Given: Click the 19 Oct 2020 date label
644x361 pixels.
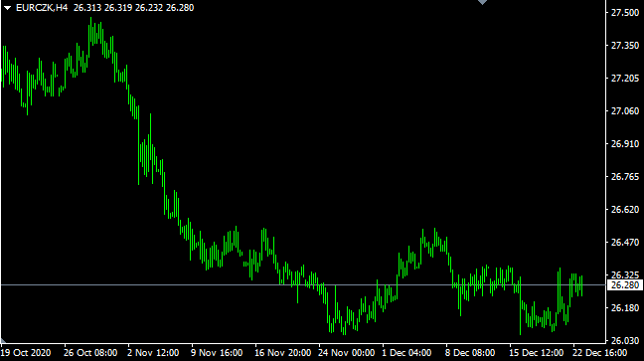Looking at the screenshot, I should pos(26,353).
